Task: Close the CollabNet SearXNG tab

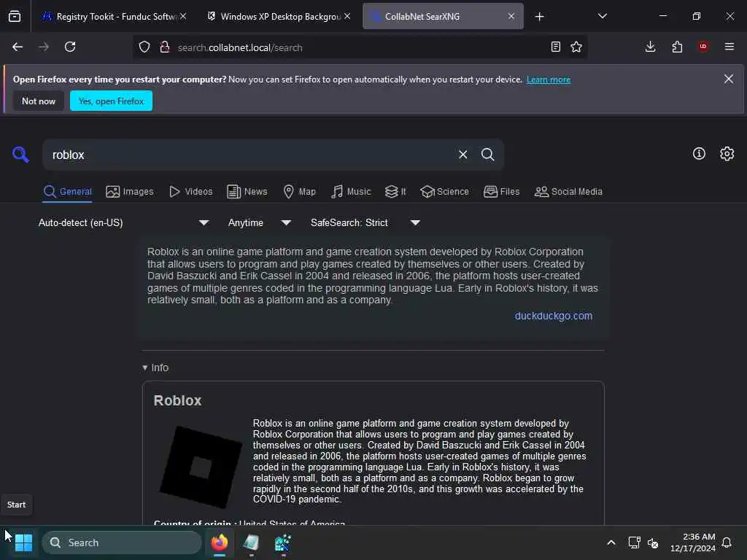Action: click(511, 16)
